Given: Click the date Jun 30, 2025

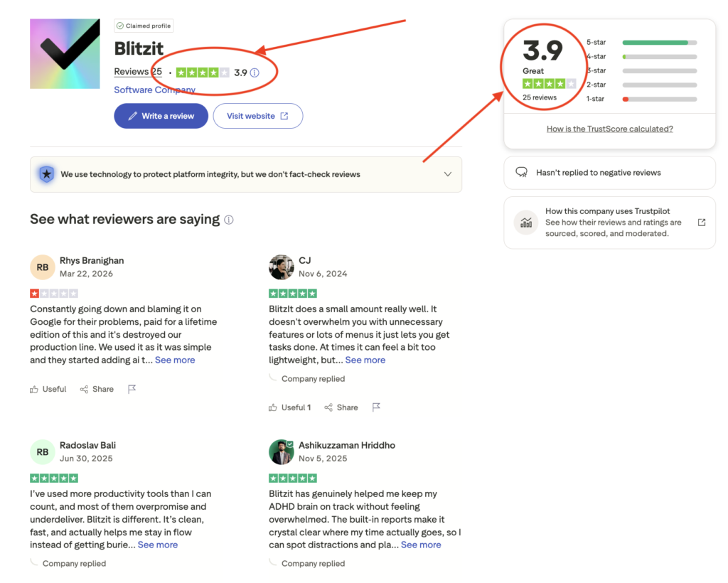Looking at the screenshot, I should pos(86,459).
